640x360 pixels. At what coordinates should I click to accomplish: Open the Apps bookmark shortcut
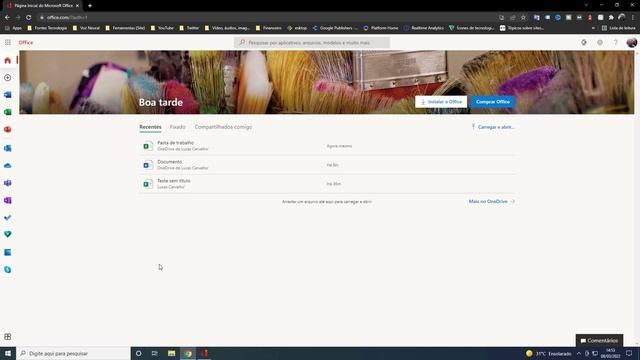13,28
